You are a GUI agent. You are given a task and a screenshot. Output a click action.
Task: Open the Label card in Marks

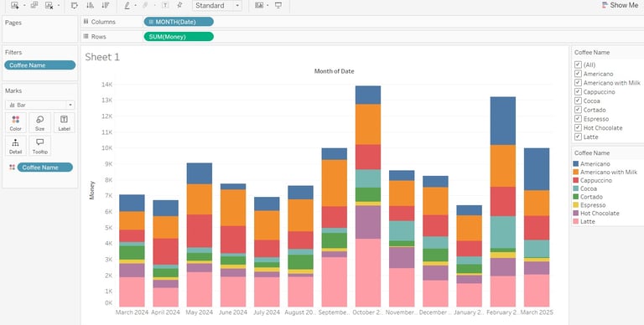coord(64,123)
